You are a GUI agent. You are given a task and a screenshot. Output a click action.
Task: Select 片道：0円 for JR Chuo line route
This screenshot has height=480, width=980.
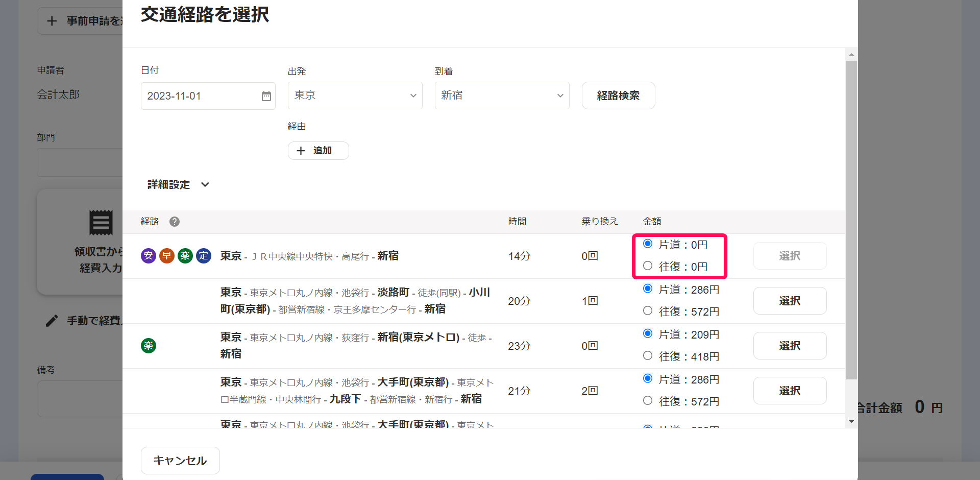(648, 244)
